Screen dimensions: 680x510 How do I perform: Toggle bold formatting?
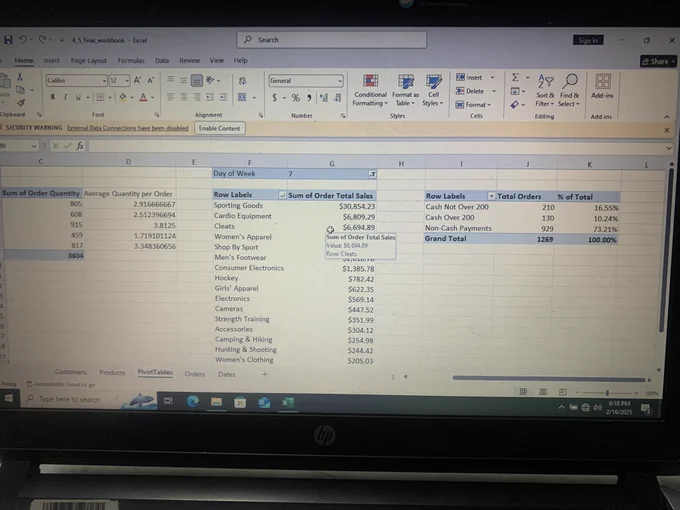pyautogui.click(x=52, y=97)
